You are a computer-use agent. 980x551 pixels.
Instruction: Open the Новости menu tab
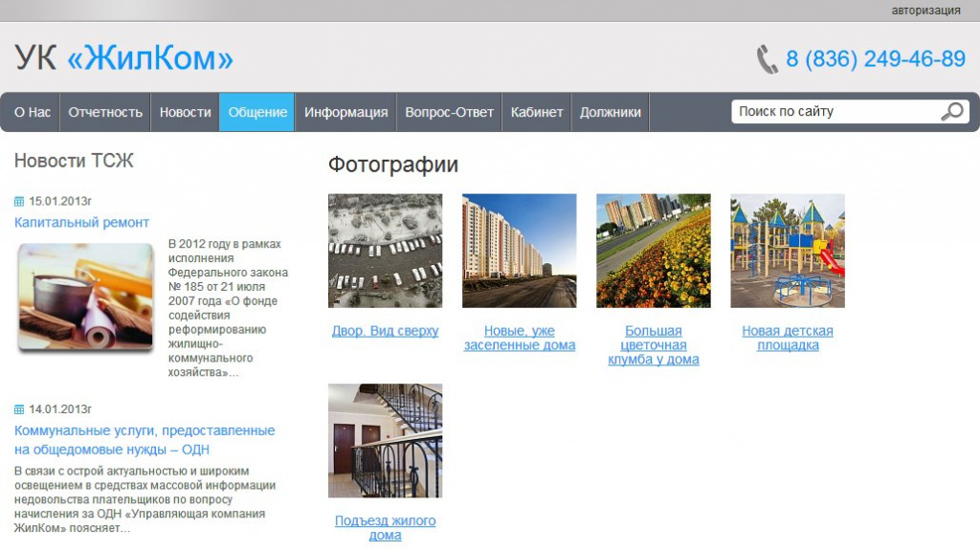click(x=185, y=112)
